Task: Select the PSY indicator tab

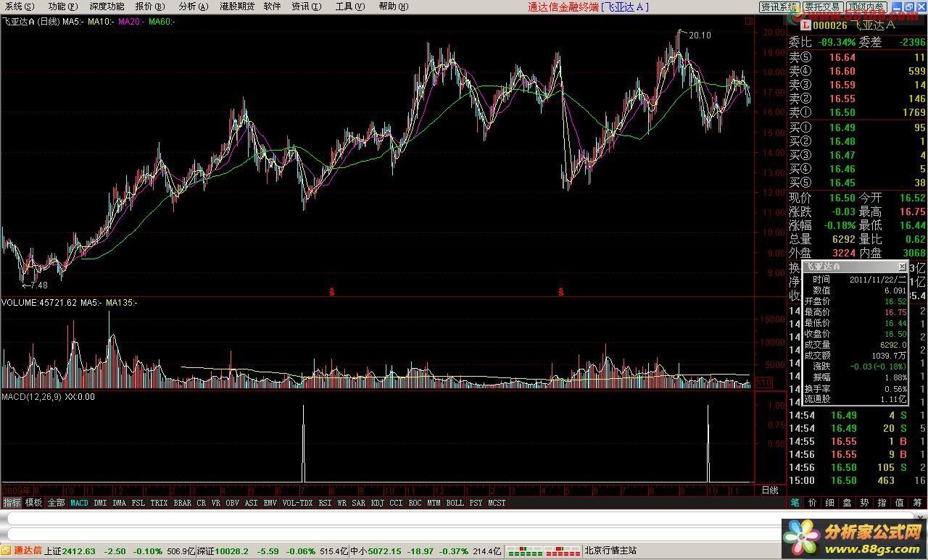Action: click(476, 502)
